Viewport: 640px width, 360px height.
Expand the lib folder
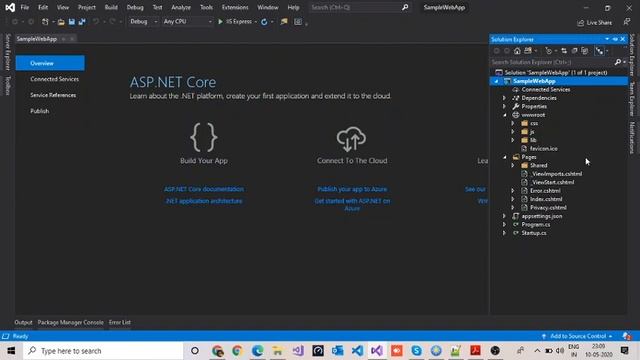513,140
